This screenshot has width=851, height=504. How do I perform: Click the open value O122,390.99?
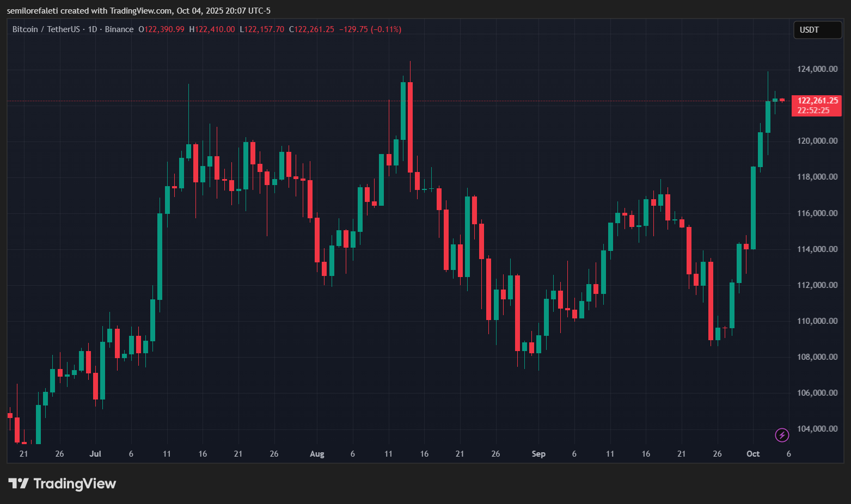[x=161, y=29]
